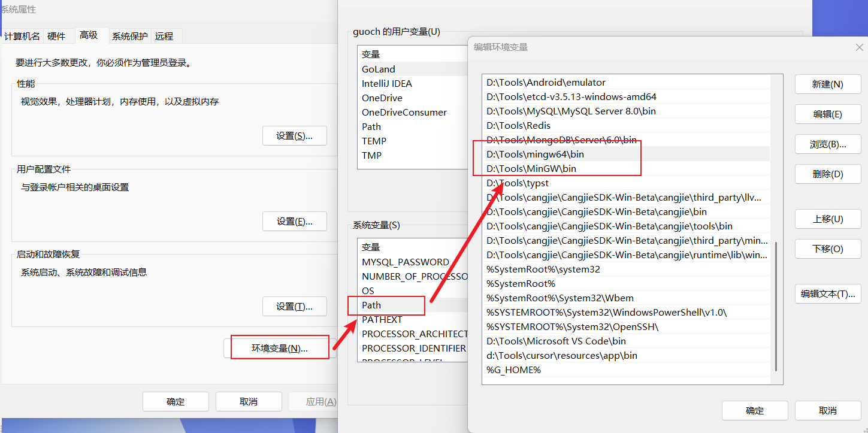
Task: Select D:\Tools\mingw64\bin path entry
Action: 535,155
